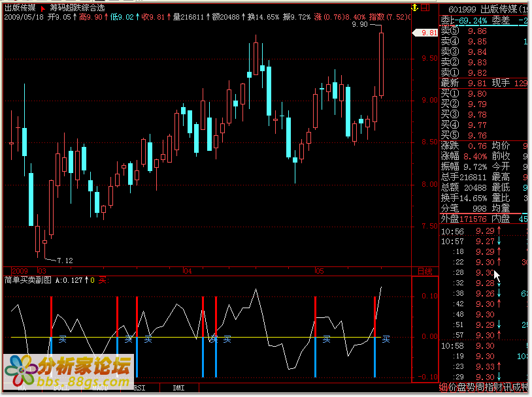Image resolution: width=532 pixels, height=397 pixels.
Task: Click the latest tall red candlestick at 9.90
Action: (382, 65)
